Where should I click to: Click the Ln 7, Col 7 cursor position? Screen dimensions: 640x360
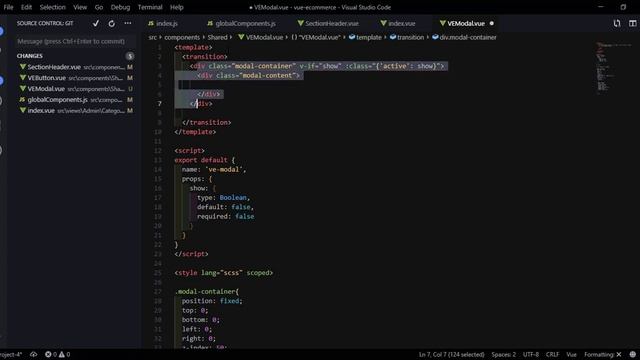click(x=451, y=354)
